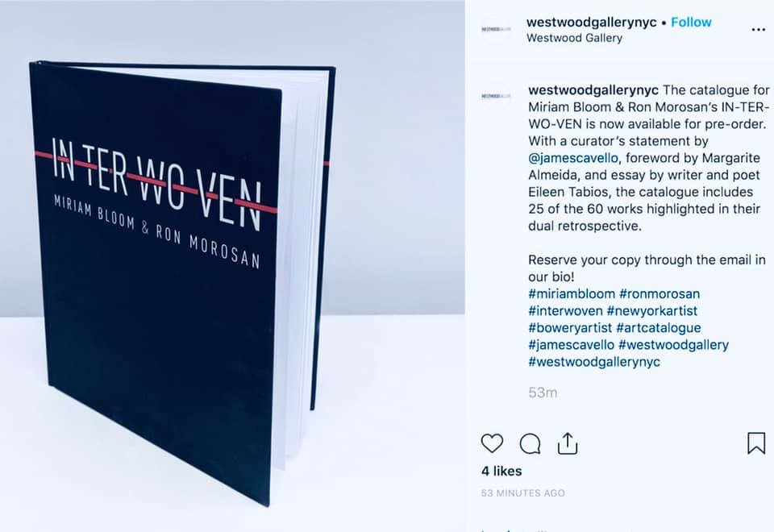Share the post with the share icon
This screenshot has height=532, width=774.
click(567, 443)
